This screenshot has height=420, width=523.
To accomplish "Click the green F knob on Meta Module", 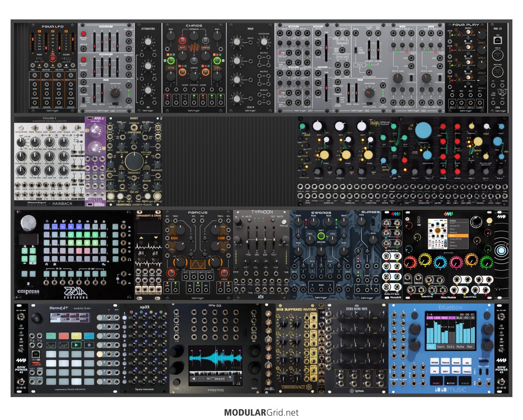I will click(486, 263).
